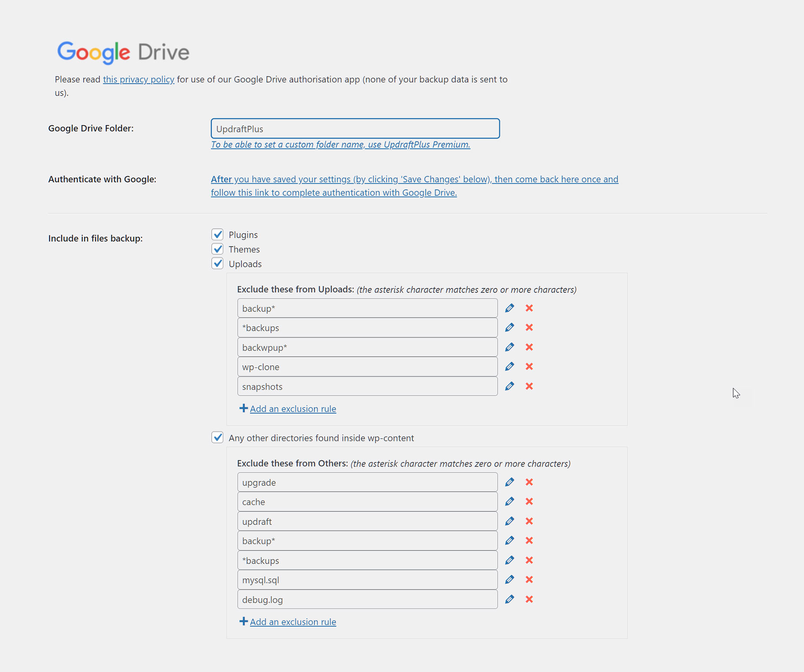Remove the 'debug.log' exclusion rule
The width and height of the screenshot is (804, 672).
pos(529,599)
